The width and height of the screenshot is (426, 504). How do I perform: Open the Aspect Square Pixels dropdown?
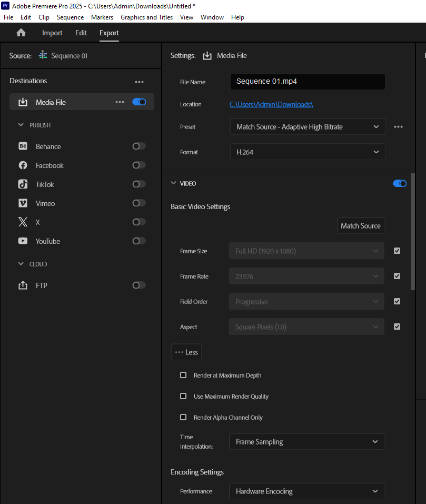click(x=306, y=327)
